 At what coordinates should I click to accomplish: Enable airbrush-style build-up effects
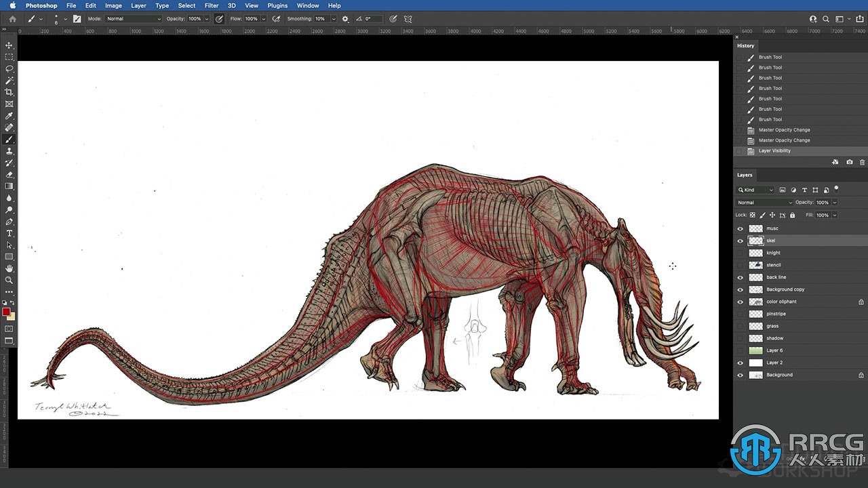pos(276,19)
